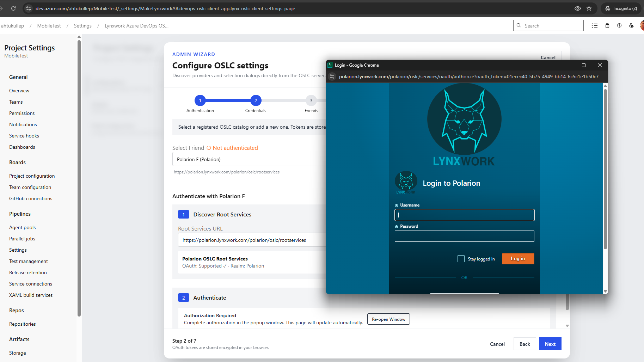Tick the Stay logged in checkbox
Image resolution: width=644 pixels, height=362 pixels.
tap(461, 259)
